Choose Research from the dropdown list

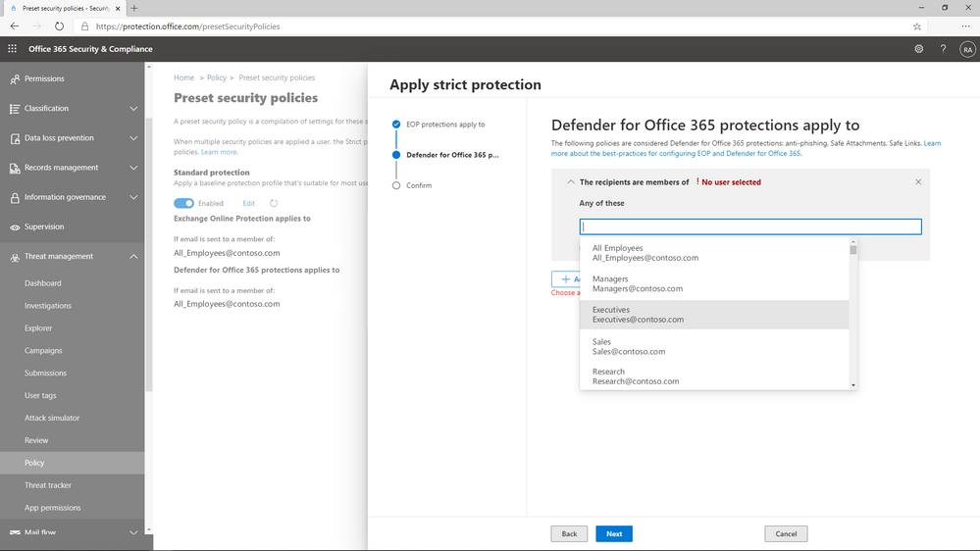pos(714,376)
